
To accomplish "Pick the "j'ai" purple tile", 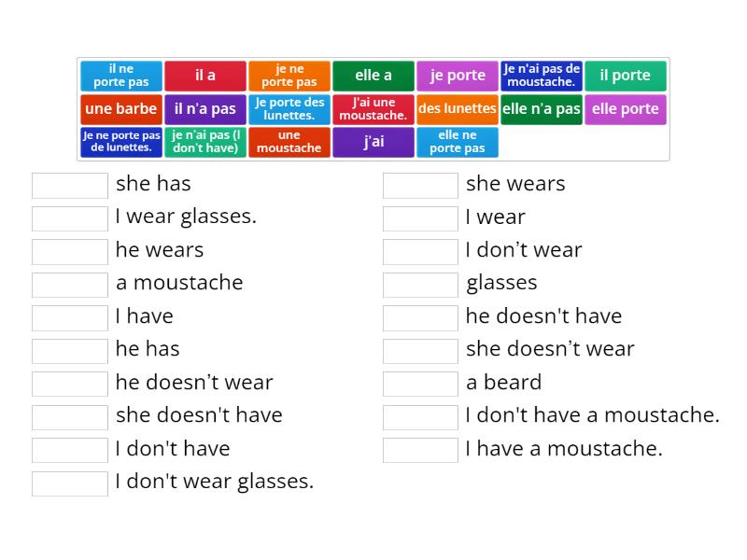I will 373,143.
